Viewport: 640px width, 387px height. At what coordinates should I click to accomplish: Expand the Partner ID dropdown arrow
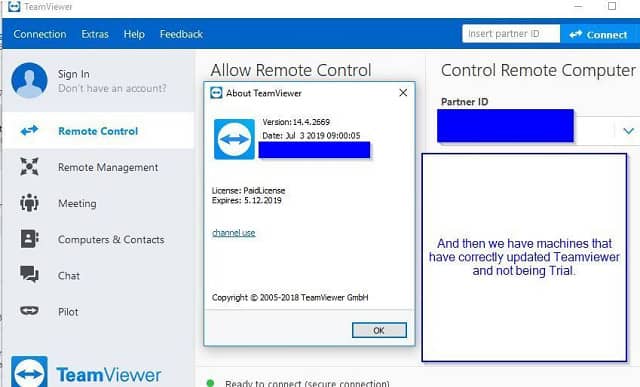629,131
